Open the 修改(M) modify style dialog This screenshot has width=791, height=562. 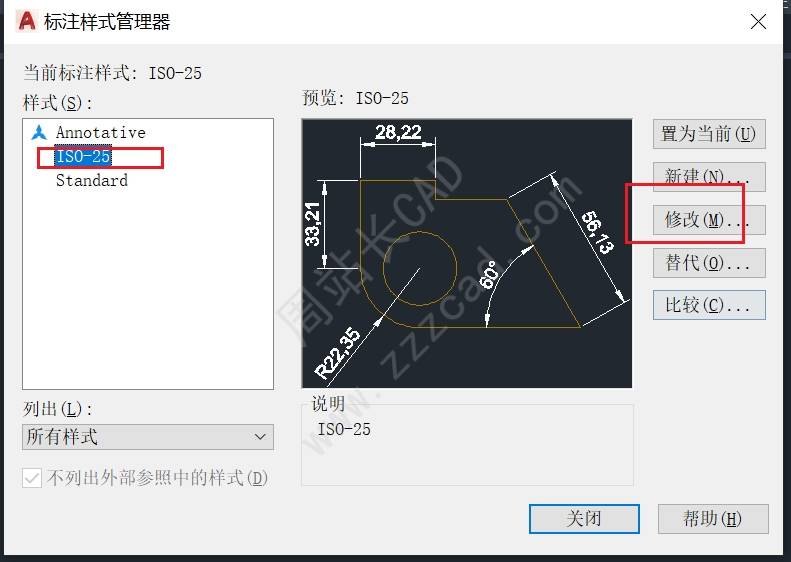[x=709, y=220]
